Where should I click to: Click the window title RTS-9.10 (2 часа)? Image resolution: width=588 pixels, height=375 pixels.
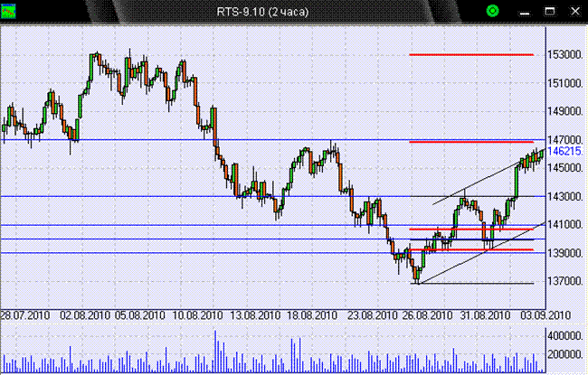click(x=262, y=12)
